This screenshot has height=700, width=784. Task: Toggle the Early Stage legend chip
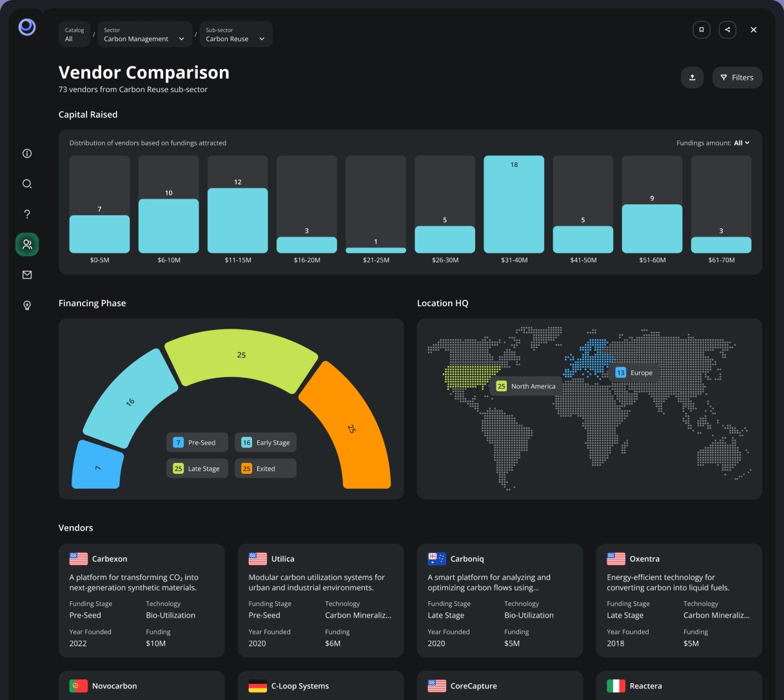(266, 442)
